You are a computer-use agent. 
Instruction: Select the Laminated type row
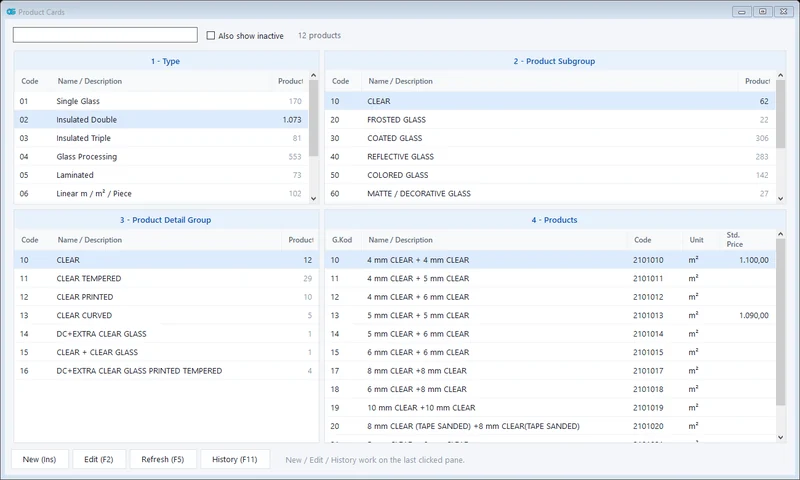click(x=161, y=175)
